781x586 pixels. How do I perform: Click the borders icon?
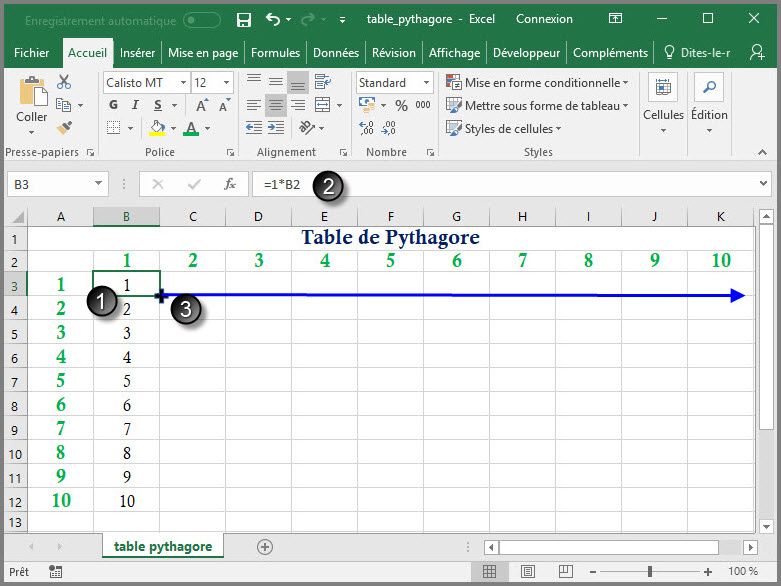114,128
